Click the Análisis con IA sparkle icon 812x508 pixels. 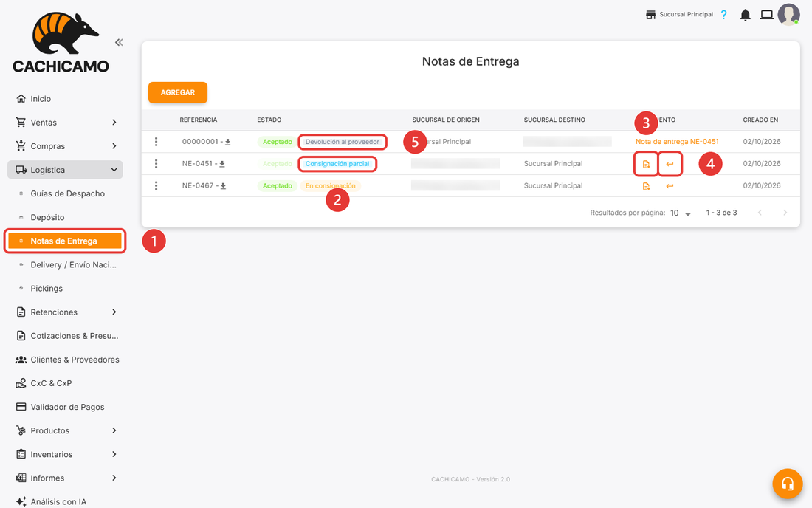pyautogui.click(x=21, y=501)
